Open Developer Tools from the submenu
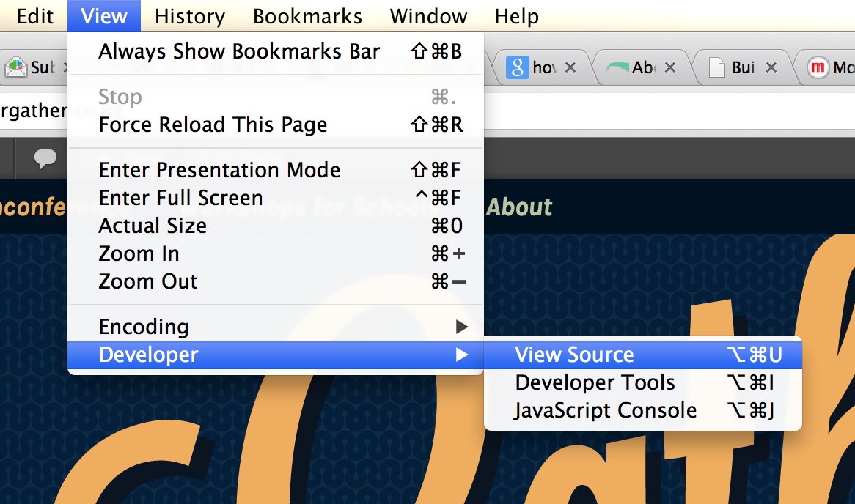Screen dimensions: 855x504 pyautogui.click(x=643, y=382)
